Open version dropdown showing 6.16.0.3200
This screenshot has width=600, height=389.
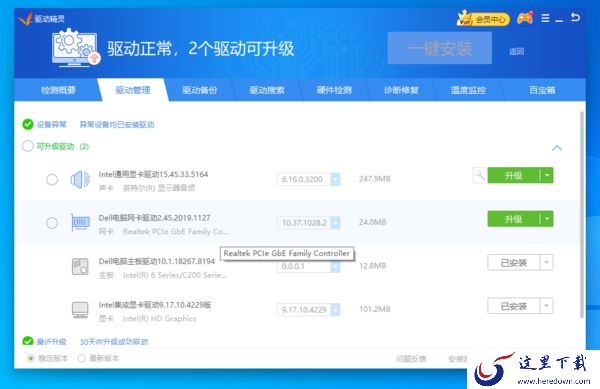[335, 179]
